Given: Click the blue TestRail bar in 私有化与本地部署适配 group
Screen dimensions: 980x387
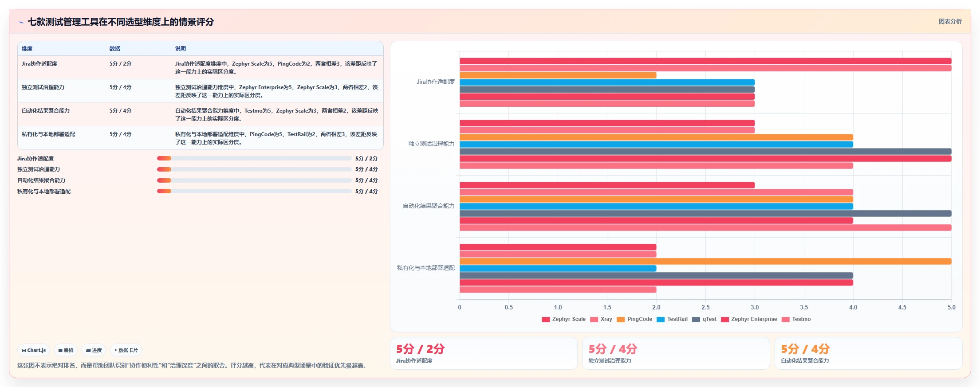Looking at the screenshot, I should [x=558, y=269].
